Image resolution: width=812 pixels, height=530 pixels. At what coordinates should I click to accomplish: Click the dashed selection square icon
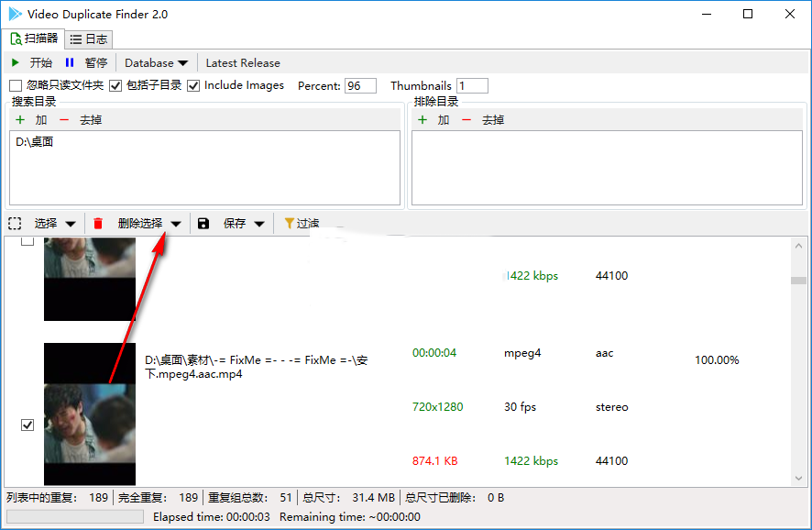coord(15,224)
